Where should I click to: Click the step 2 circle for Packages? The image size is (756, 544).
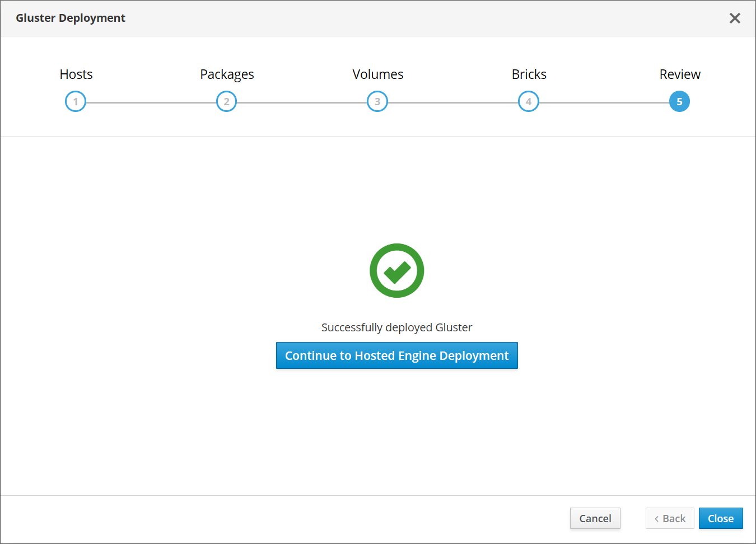(226, 101)
